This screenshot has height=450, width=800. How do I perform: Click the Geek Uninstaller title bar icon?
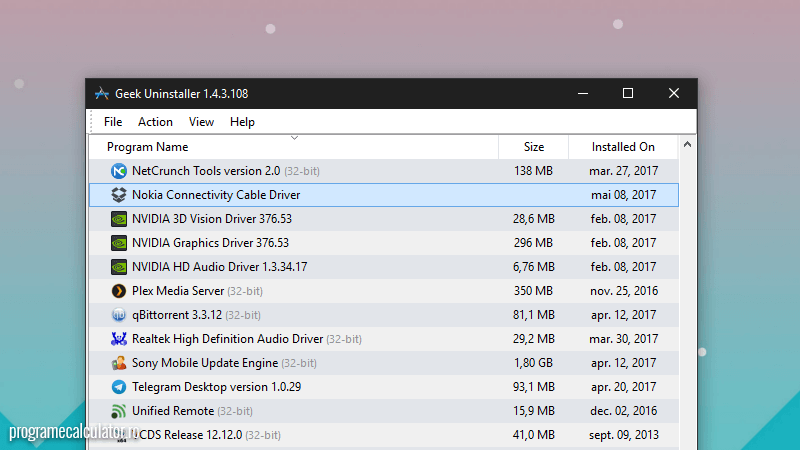(x=101, y=94)
